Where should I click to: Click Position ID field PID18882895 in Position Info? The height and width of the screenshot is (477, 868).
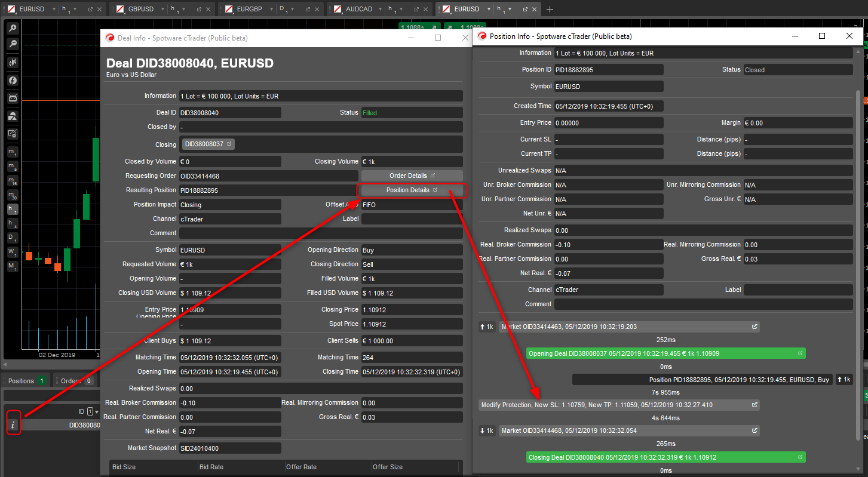609,70
